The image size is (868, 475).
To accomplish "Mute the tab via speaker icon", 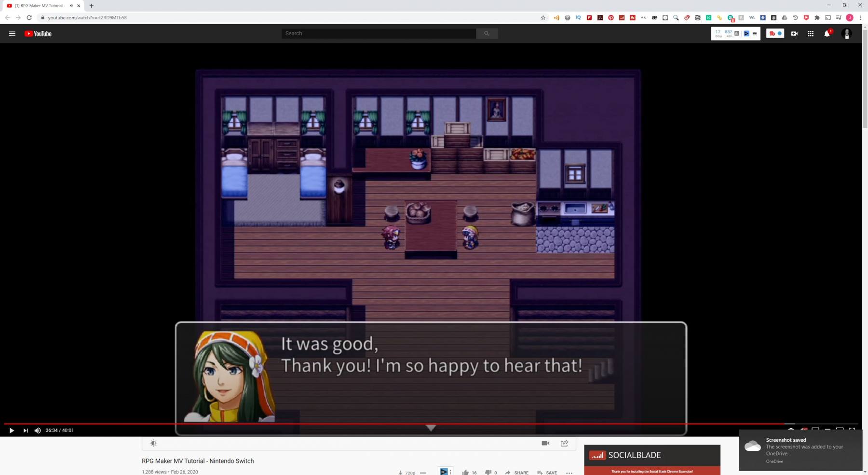I will [71, 6].
